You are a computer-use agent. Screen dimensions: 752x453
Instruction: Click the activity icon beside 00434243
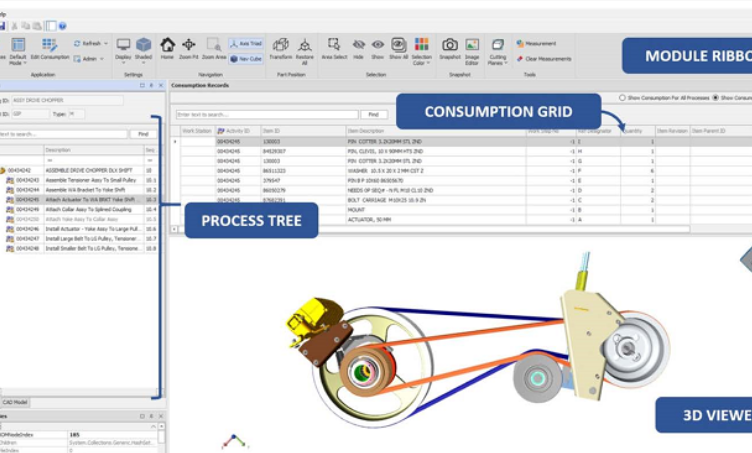click(x=10, y=180)
